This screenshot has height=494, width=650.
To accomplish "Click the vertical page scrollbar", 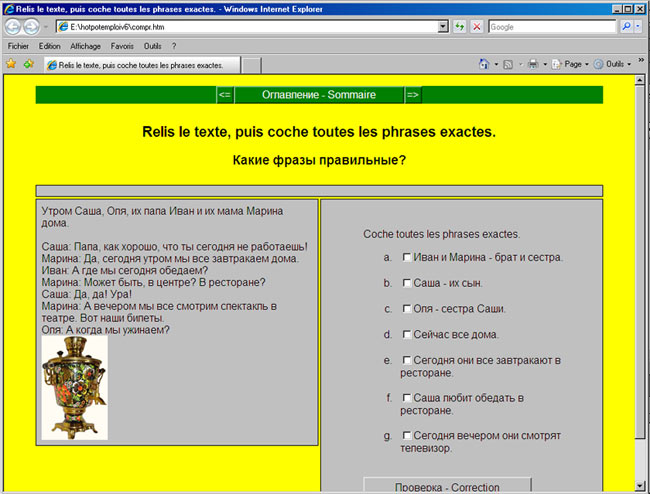I will [x=642, y=300].
